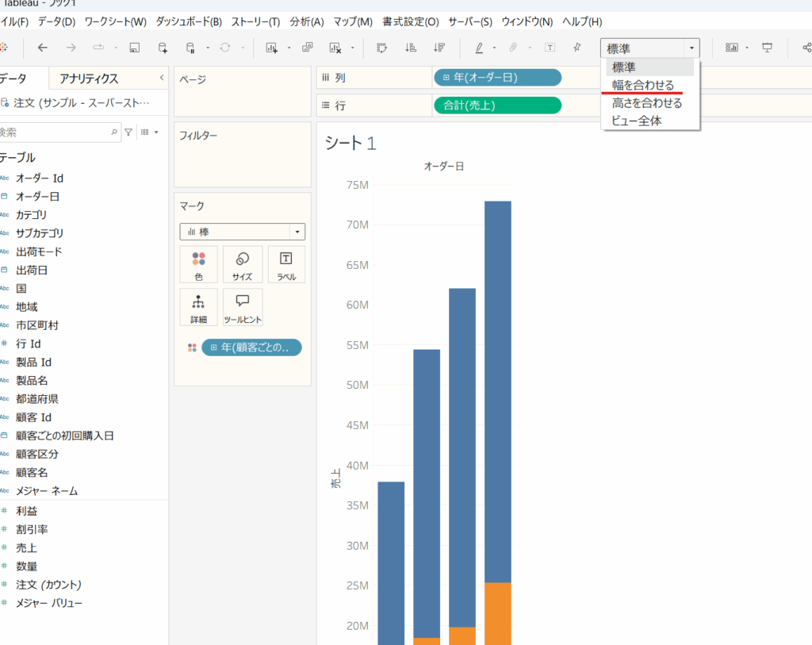Viewport: 812px width, 645px height.
Task: Click the swap rows and columns icon
Action: [x=382, y=48]
